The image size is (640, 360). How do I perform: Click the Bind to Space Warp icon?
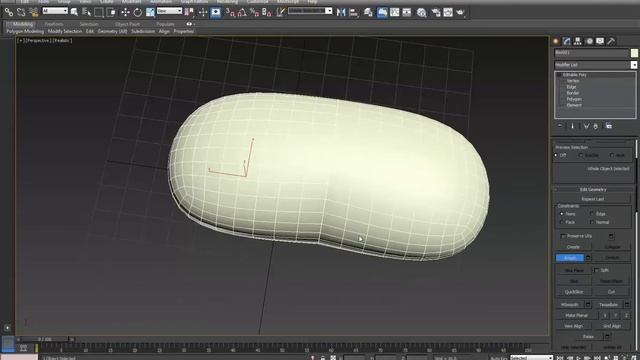pyautogui.click(x=33, y=13)
